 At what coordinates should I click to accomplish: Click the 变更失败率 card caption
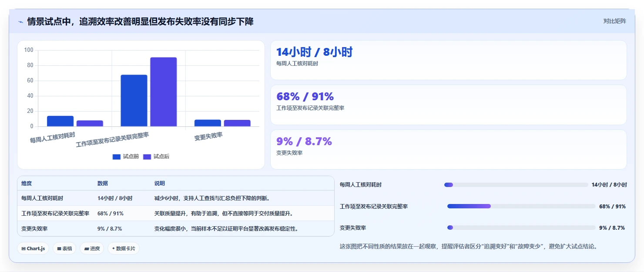click(x=289, y=153)
